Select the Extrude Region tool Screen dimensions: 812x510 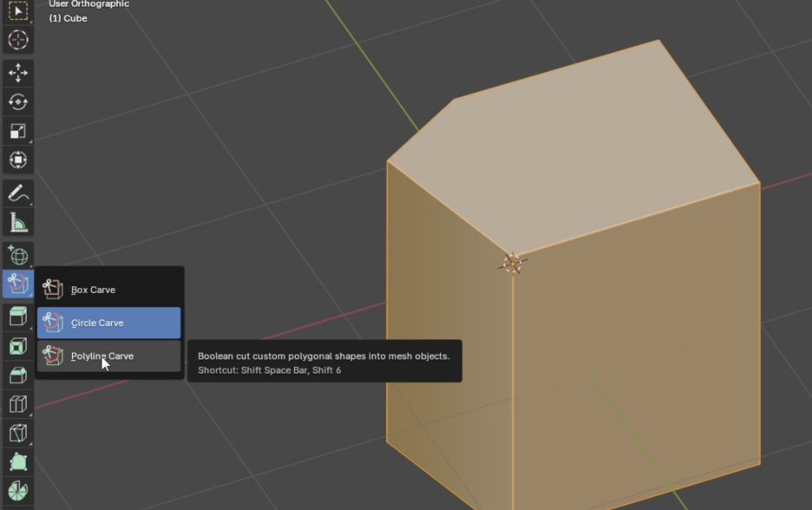coord(18,317)
